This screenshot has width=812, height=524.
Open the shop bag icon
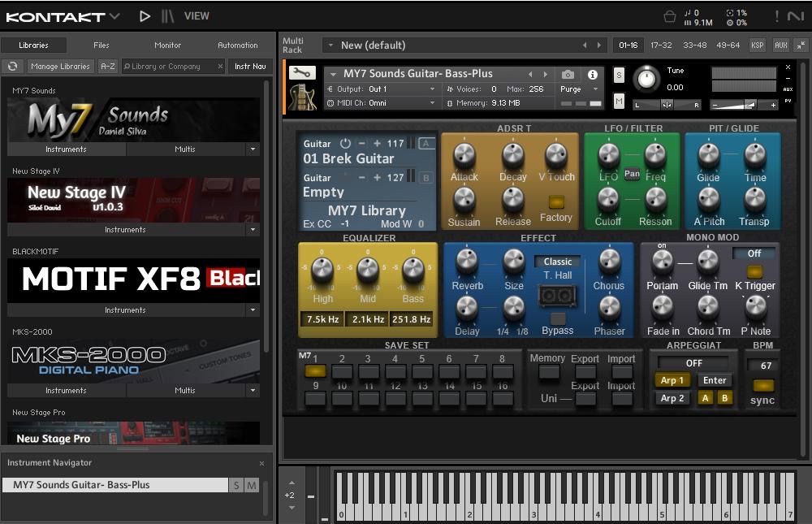(670, 16)
